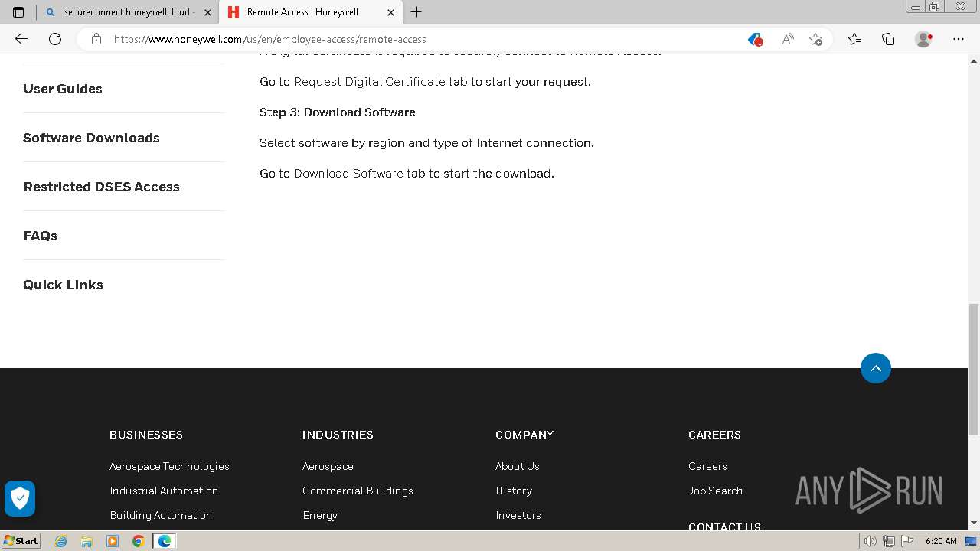980x551 pixels.
Task: Open network status tray icon
Action: [888, 541]
